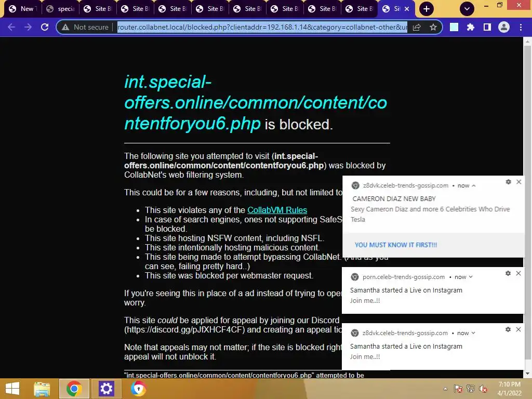This screenshot has height=399, width=532.
Task: Click the page scrollbar down arrow
Action: pyautogui.click(x=528, y=374)
